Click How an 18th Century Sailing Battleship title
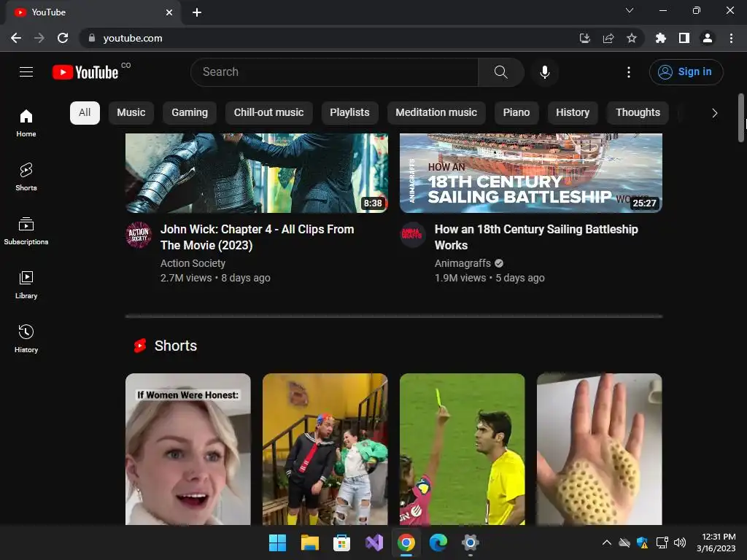 pos(536,237)
